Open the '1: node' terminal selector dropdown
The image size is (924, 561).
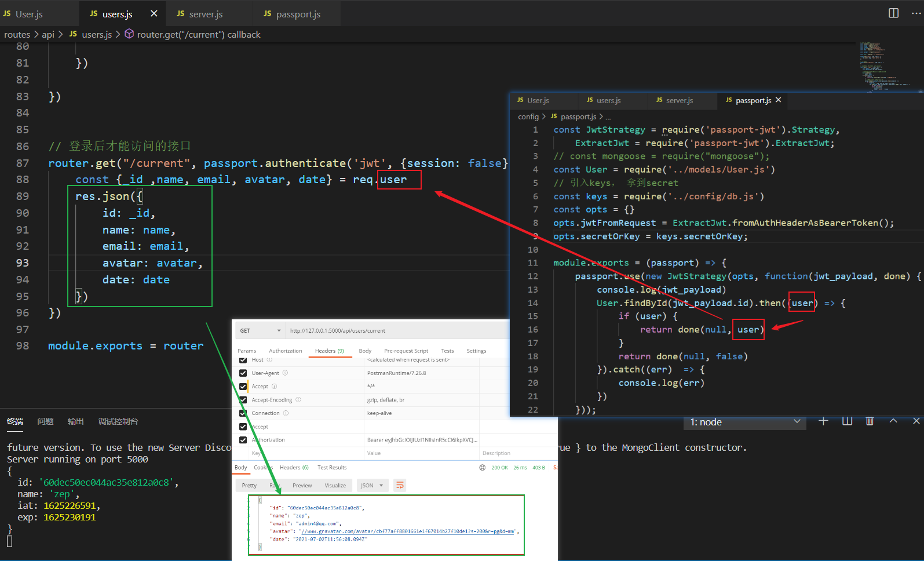click(x=744, y=422)
